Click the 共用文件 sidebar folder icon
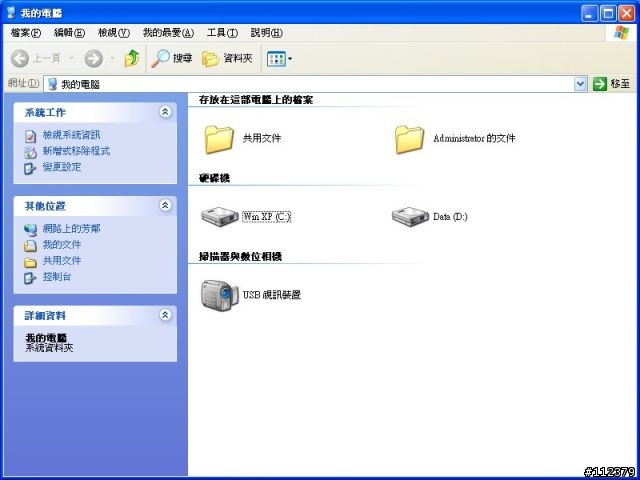The height and width of the screenshot is (480, 640). [x=30, y=262]
